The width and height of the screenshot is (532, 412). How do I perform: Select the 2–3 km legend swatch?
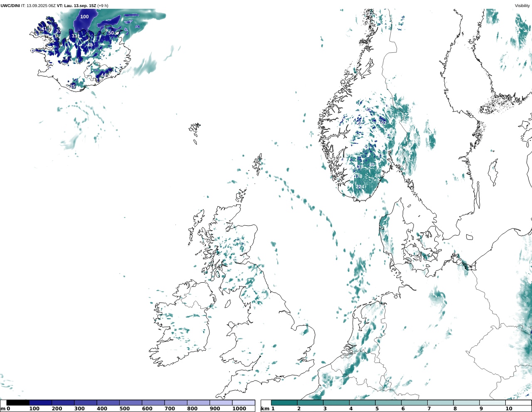(310, 402)
